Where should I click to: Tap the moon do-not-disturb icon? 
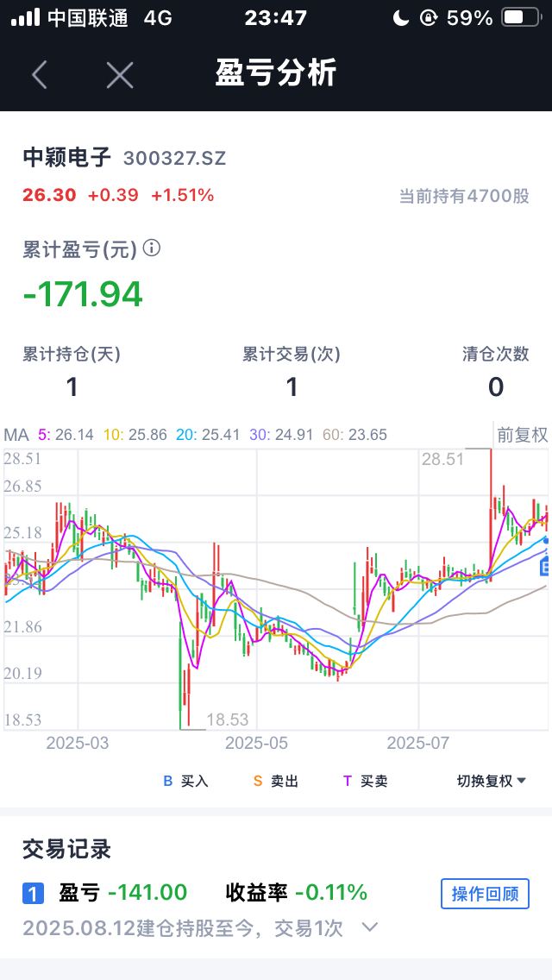[x=399, y=17]
